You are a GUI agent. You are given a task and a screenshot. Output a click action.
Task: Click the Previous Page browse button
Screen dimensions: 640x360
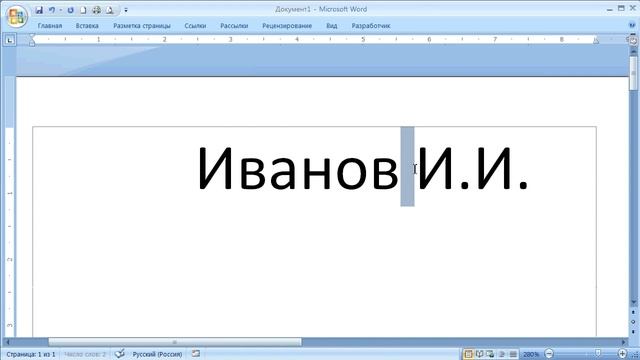tap(633, 312)
